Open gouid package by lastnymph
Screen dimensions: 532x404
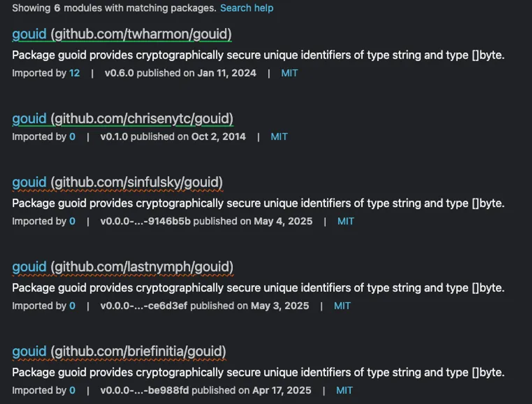point(123,267)
